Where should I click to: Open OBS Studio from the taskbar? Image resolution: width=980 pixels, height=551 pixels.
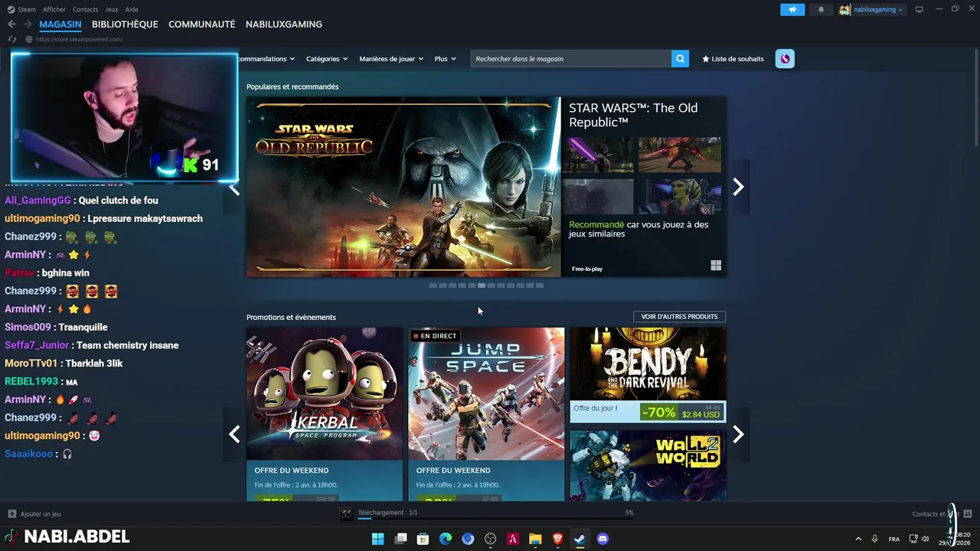(491, 539)
